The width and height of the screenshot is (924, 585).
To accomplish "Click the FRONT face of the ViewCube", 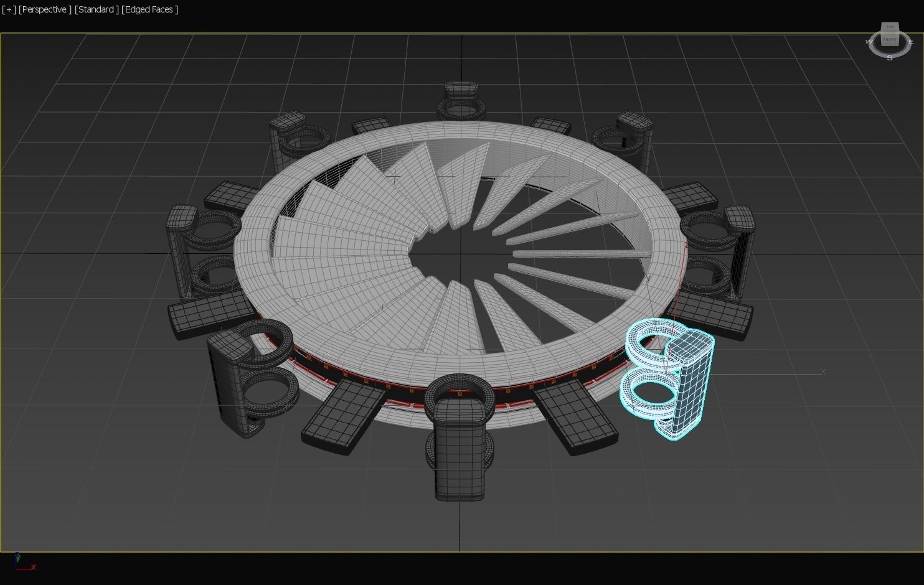I will (x=890, y=40).
